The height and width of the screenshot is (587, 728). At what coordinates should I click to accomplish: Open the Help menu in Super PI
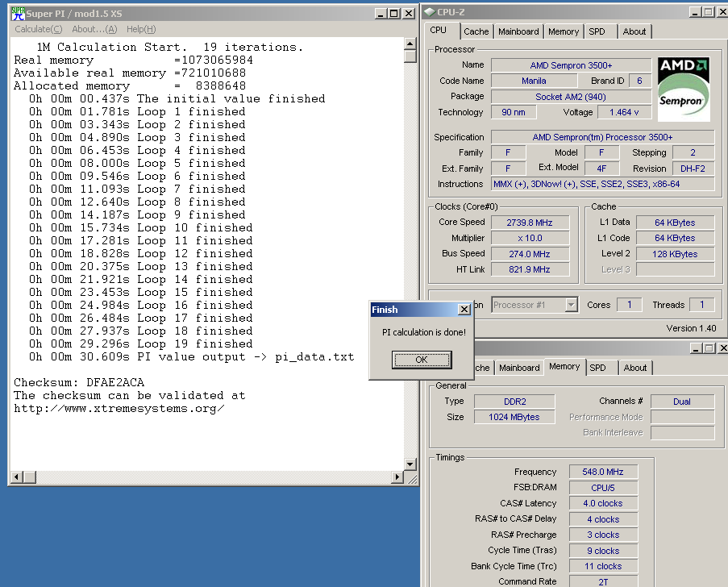tap(141, 29)
